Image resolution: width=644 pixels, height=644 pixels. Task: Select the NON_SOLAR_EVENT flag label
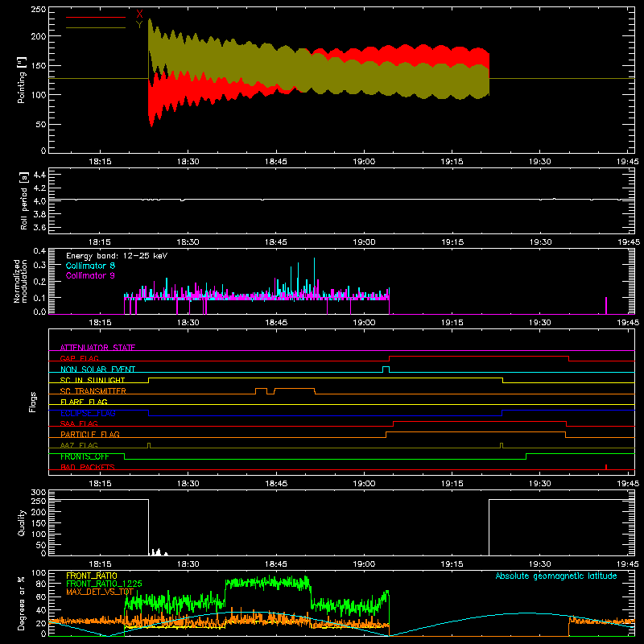(97, 369)
